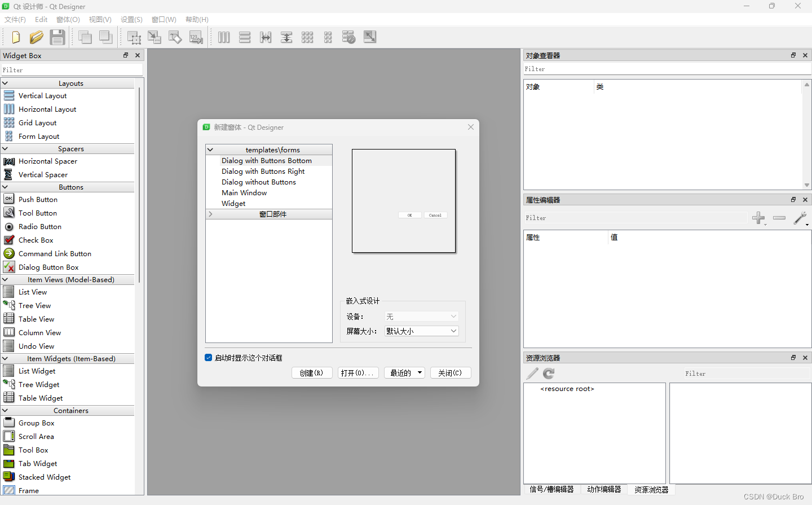This screenshot has width=812, height=505.
Task: Open the 最近的 recent forms dropdown
Action: click(x=404, y=373)
